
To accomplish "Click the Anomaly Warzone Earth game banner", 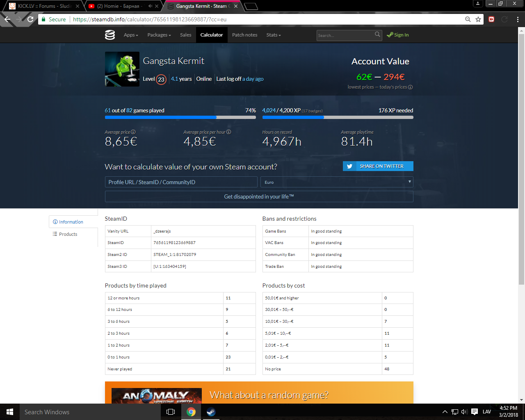I will tap(157, 396).
